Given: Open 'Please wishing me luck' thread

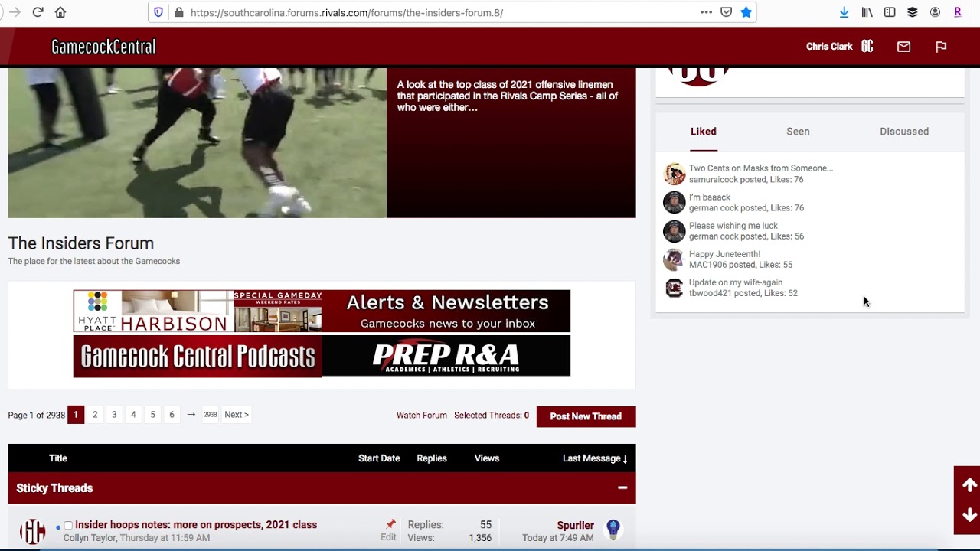Looking at the screenshot, I should pos(733,226).
